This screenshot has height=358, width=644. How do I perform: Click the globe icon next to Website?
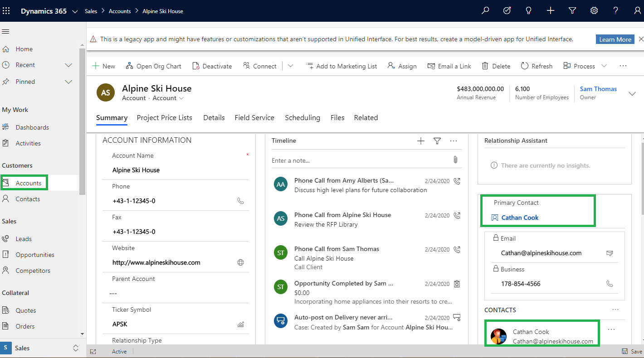[241, 262]
